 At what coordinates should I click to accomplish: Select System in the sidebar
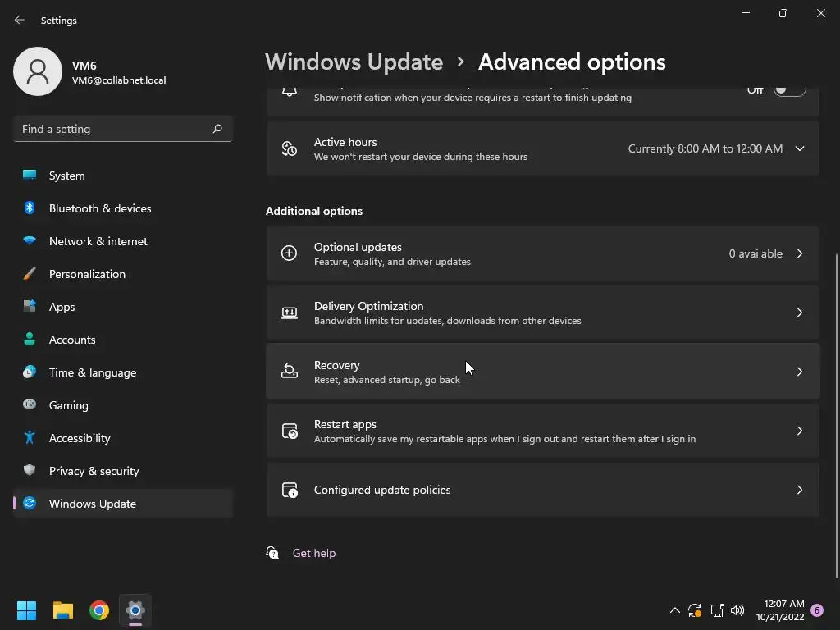(x=123, y=176)
